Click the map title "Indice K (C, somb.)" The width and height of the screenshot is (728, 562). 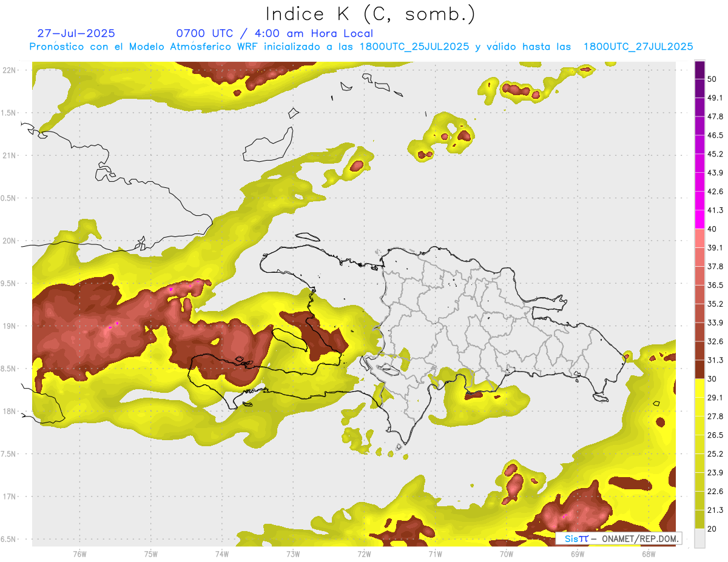370,15
